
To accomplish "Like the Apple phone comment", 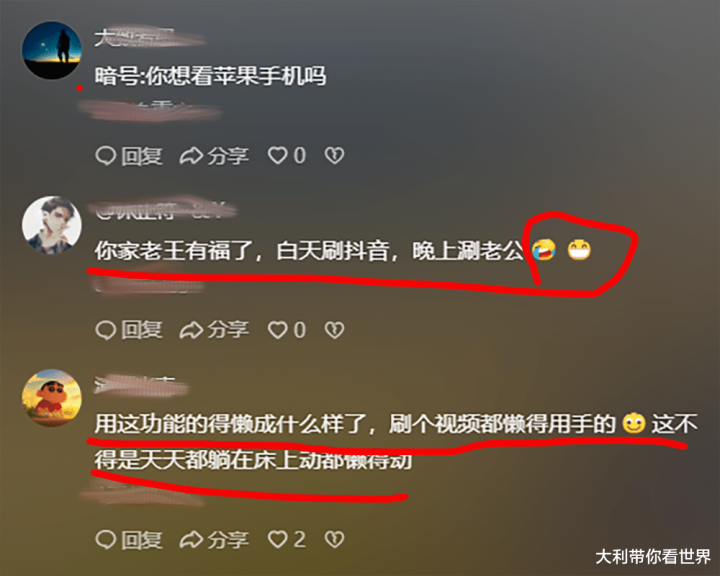I will [x=287, y=156].
